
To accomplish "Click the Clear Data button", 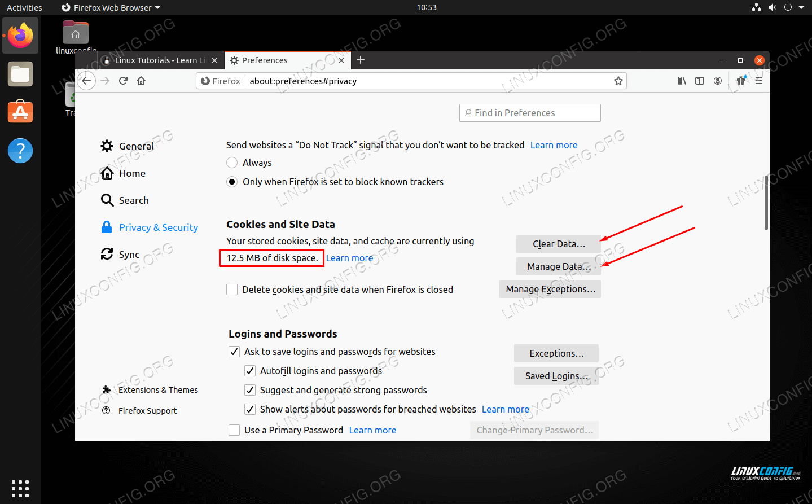I will (x=559, y=244).
